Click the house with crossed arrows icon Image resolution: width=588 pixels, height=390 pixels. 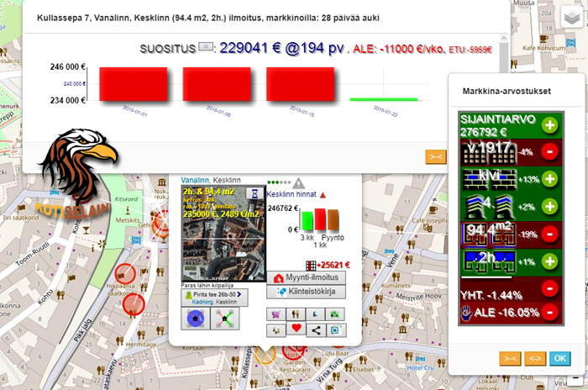[224, 319]
